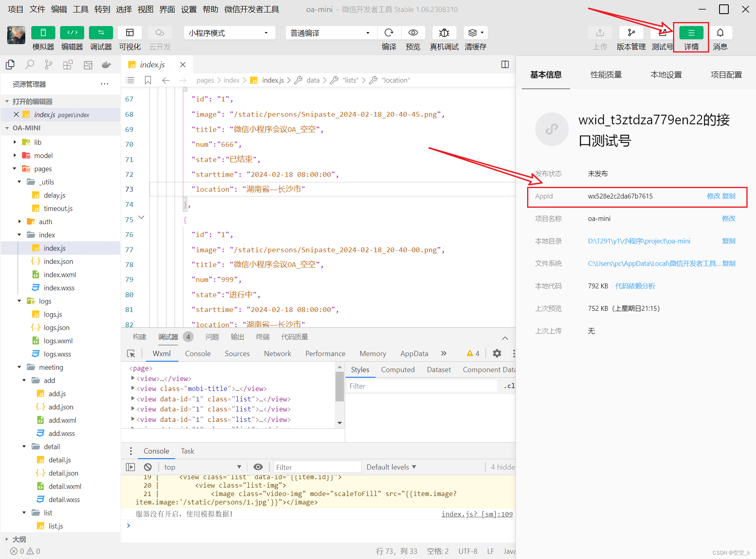Screen dimensions: 756x559
Task: Toggle the details (详情) panel
Action: click(691, 33)
